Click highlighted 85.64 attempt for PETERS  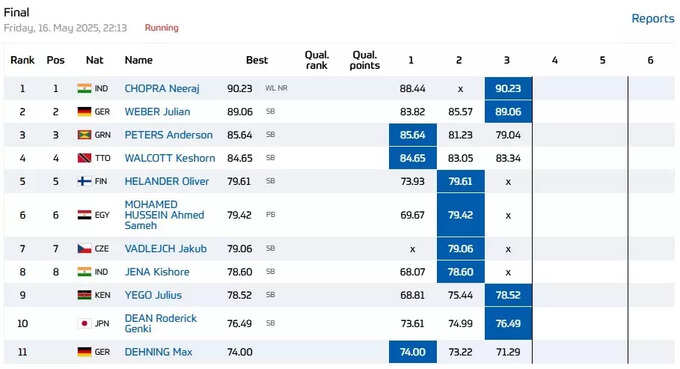412,135
